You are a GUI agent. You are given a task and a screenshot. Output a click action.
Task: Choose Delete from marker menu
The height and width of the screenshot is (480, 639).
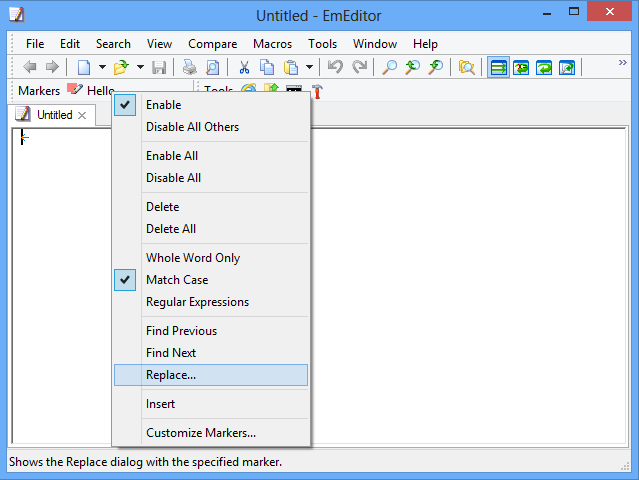[x=211, y=207]
